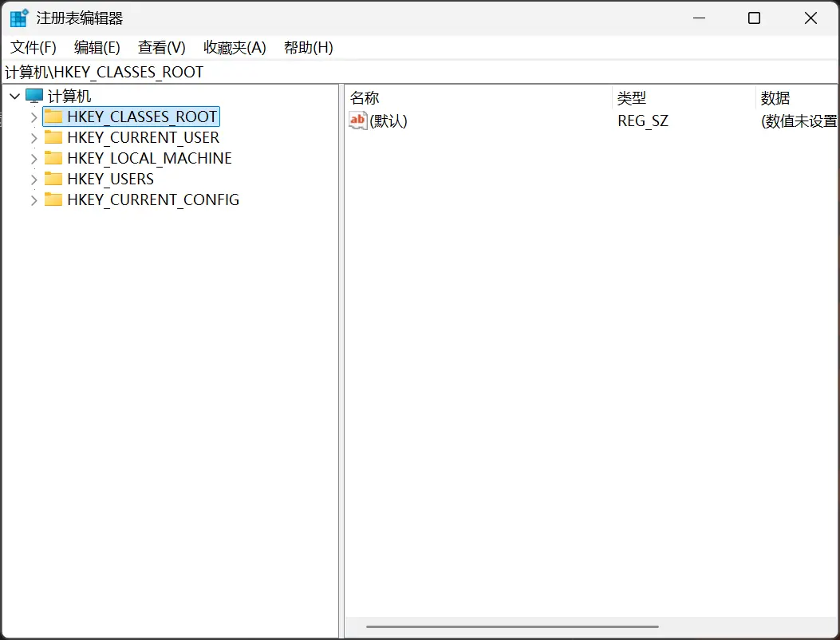Image resolution: width=840 pixels, height=640 pixels.
Task: Open the 编辑(E) menu
Action: 96,47
